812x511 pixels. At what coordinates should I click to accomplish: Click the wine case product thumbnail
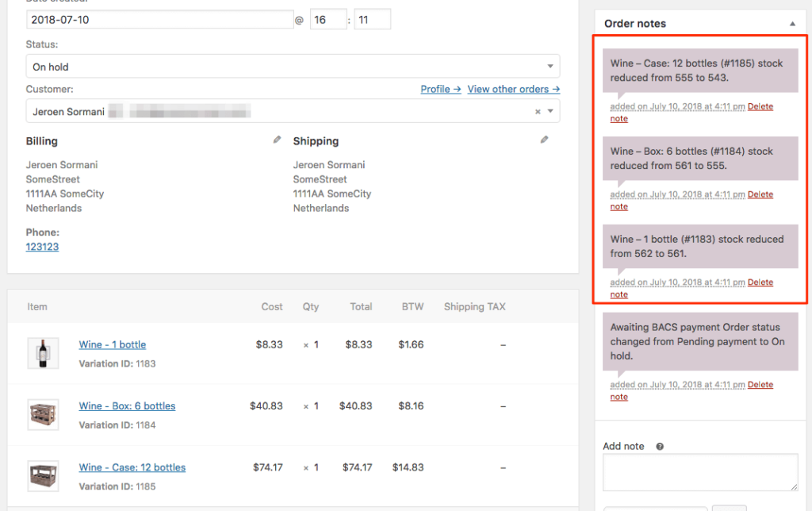point(43,475)
